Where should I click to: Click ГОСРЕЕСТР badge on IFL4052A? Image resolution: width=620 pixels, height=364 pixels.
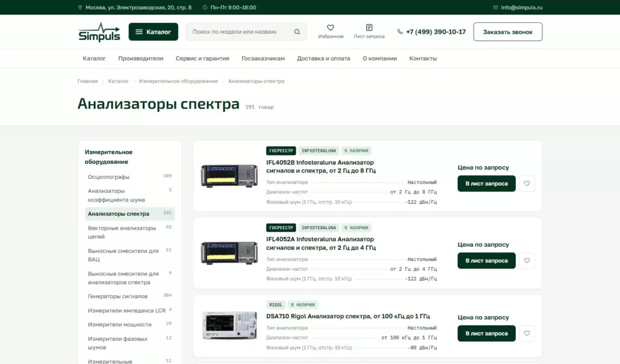[281, 228]
